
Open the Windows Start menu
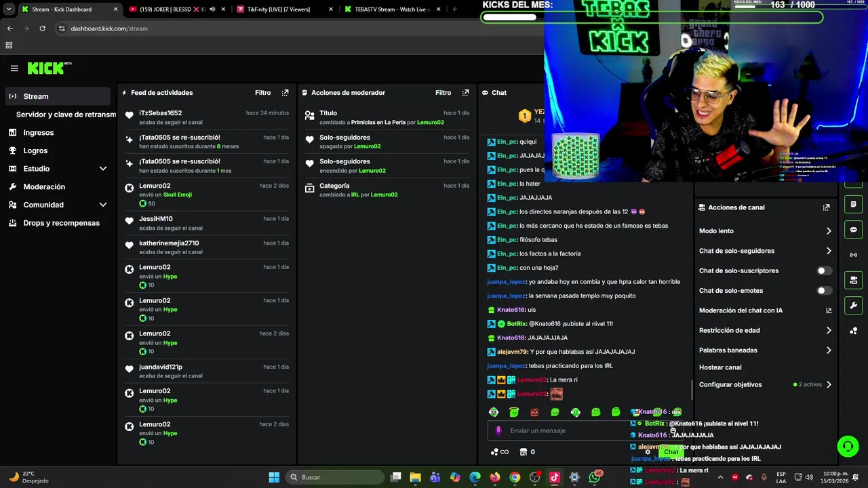pos(274,477)
